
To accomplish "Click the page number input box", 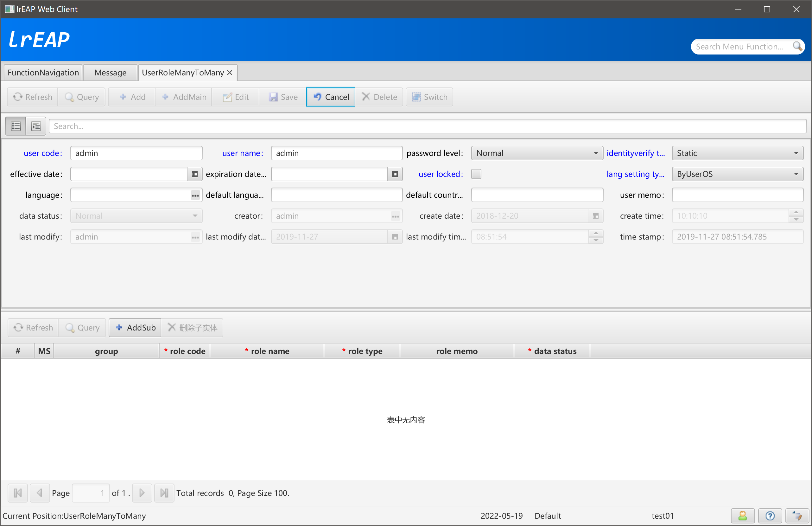I will pyautogui.click(x=91, y=493).
